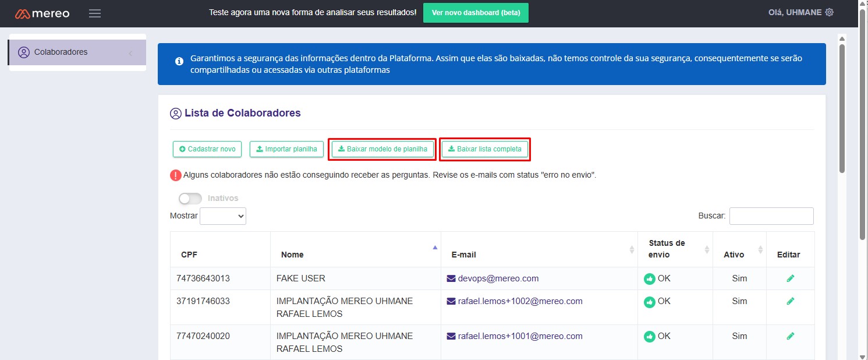
Task: Toggle the Inativos switch
Action: [x=190, y=199]
